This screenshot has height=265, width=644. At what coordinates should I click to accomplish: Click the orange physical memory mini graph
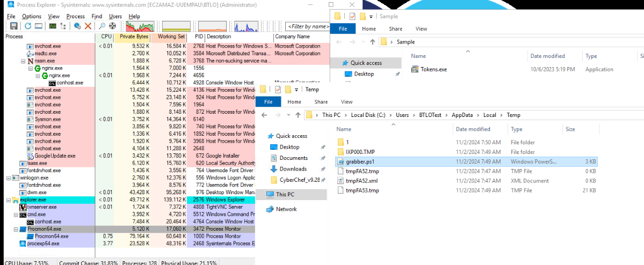coord(212,27)
